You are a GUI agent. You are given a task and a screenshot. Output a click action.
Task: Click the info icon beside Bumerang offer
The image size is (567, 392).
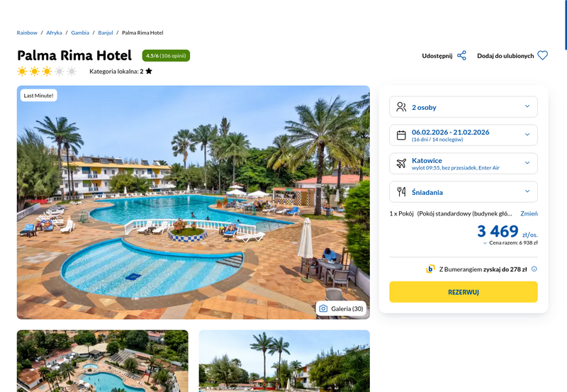click(x=534, y=269)
